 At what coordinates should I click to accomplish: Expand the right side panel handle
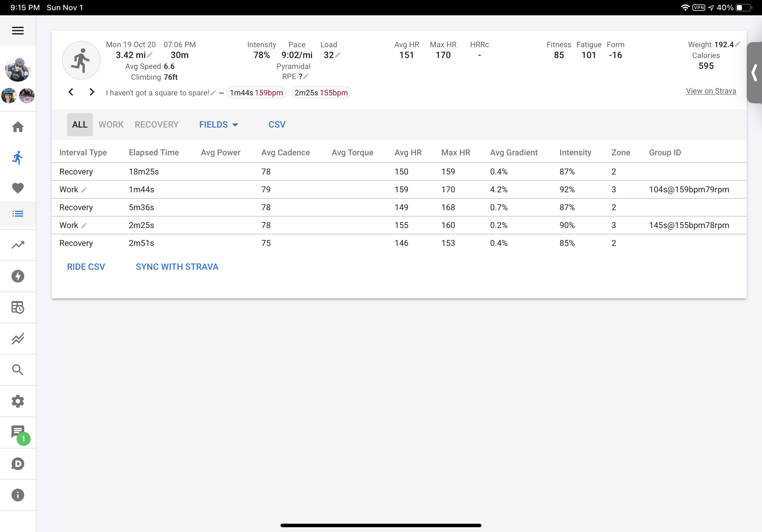754,73
